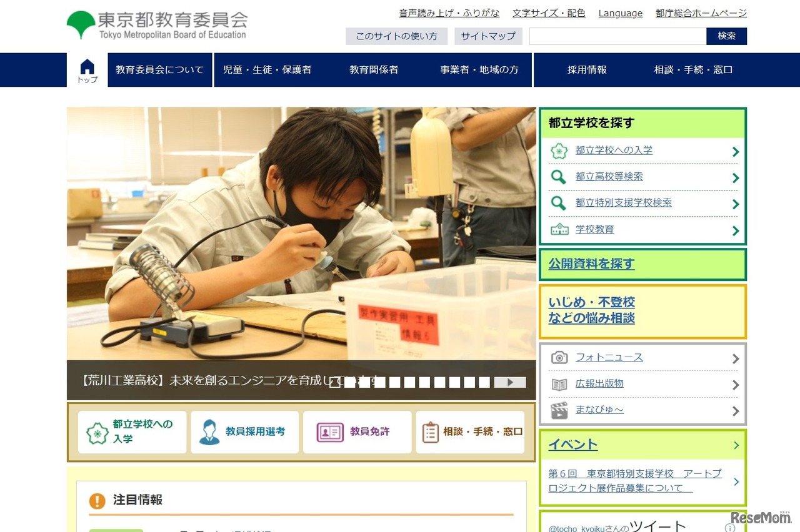Click the 相談・手続・窓口 quick link card text
Image resolution: width=800 pixels, height=532 pixels.
[x=483, y=431]
